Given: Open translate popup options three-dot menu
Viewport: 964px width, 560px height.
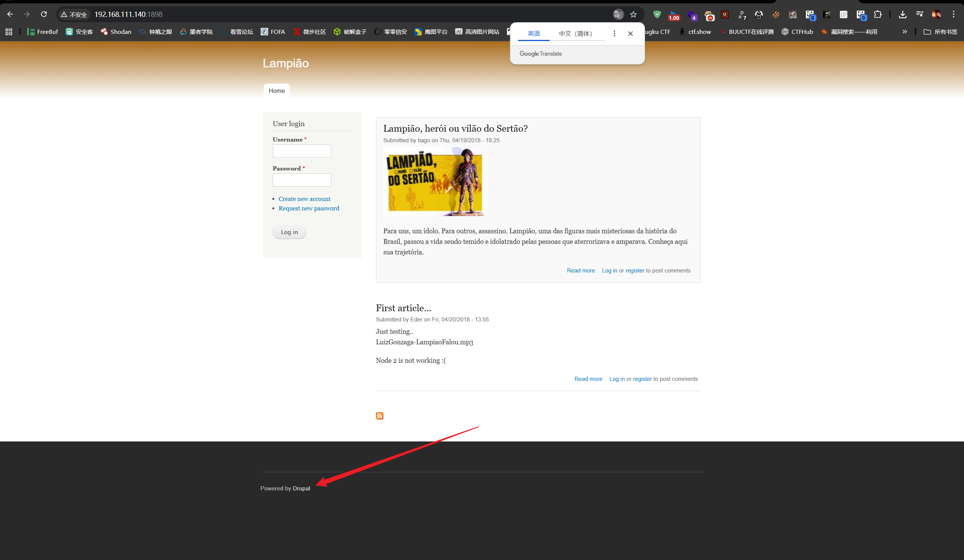Looking at the screenshot, I should coord(614,33).
